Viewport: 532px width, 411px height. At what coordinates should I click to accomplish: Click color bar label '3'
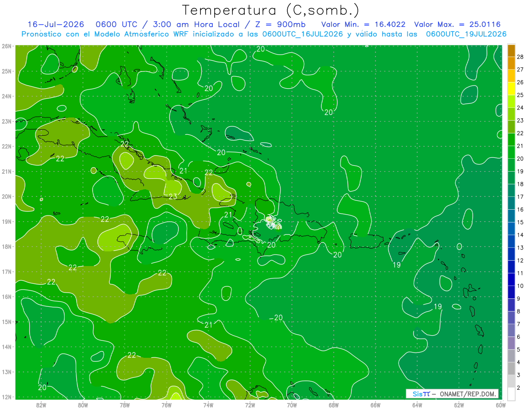[x=519, y=375]
